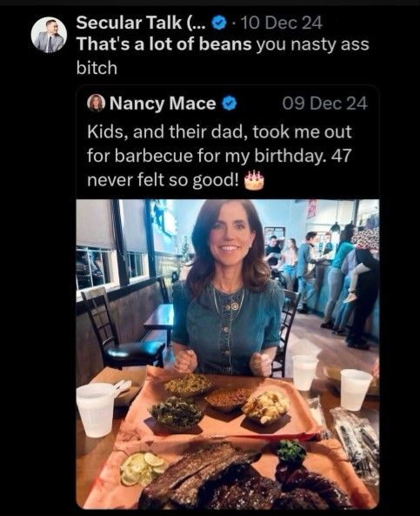Click the collard greens bowl in photo

click(x=177, y=412)
